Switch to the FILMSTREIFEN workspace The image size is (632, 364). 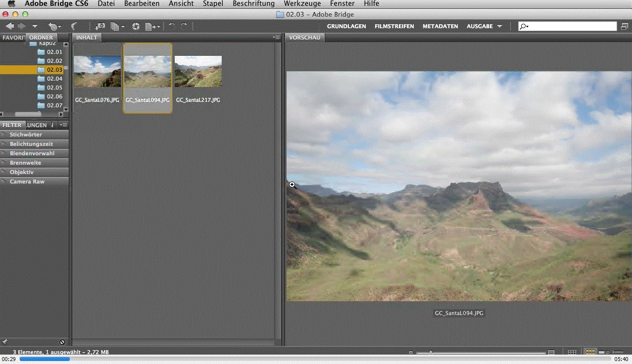[x=394, y=26]
